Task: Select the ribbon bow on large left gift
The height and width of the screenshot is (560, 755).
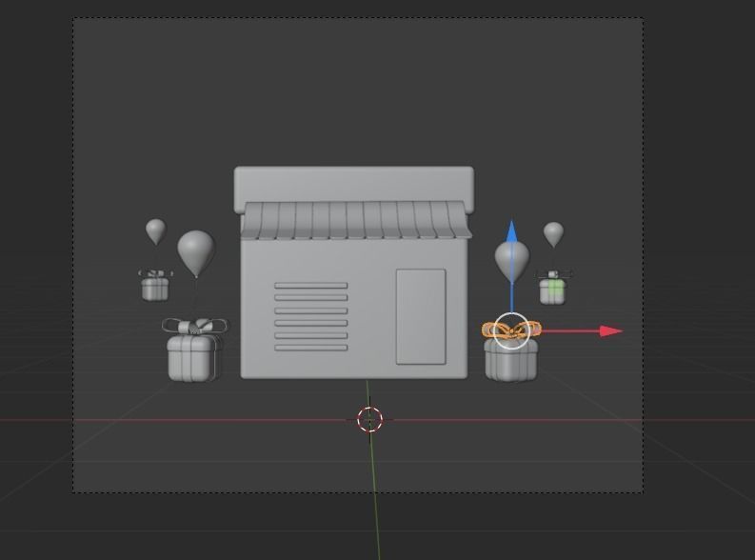Action: 194,326
